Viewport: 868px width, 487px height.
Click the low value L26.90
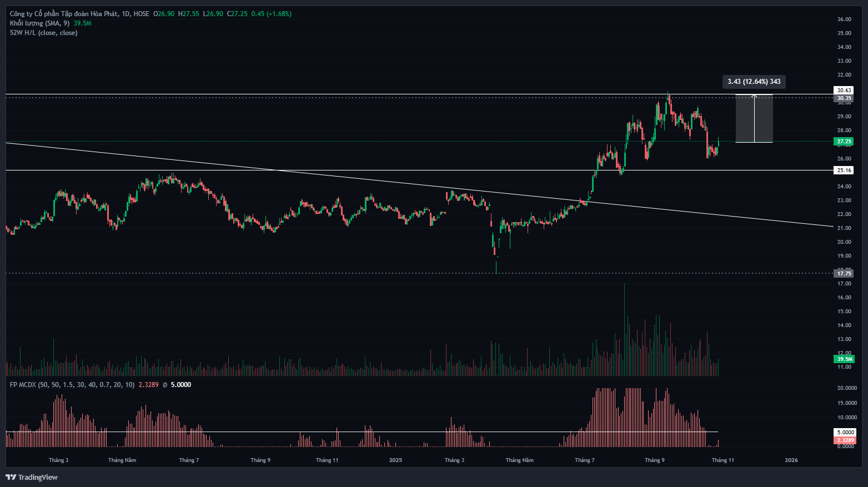click(213, 14)
